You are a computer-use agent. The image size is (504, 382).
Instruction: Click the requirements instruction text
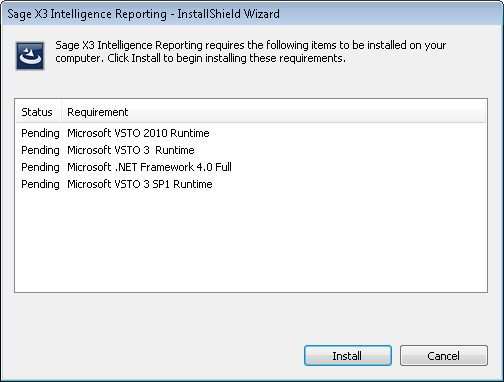pyautogui.click(x=251, y=52)
